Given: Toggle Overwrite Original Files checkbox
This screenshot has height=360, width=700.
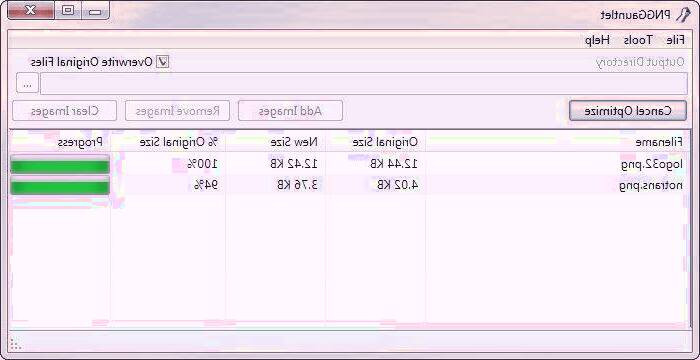Looking at the screenshot, I should (x=163, y=62).
